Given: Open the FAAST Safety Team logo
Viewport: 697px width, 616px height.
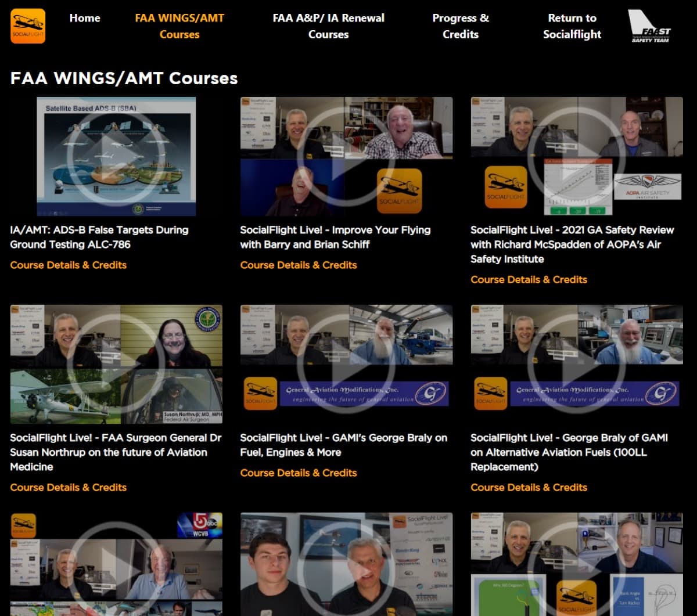Looking at the screenshot, I should [649, 26].
